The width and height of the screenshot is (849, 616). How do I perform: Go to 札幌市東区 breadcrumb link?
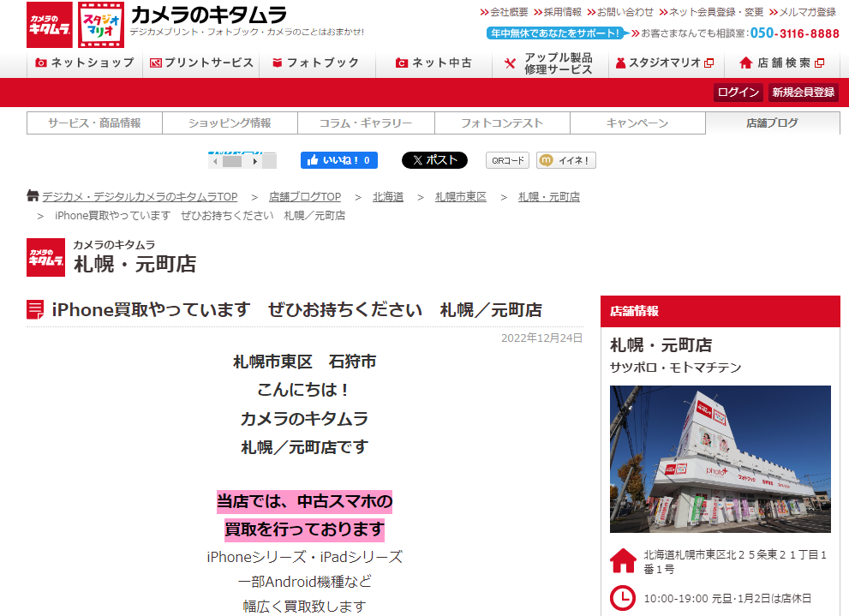[x=461, y=197]
